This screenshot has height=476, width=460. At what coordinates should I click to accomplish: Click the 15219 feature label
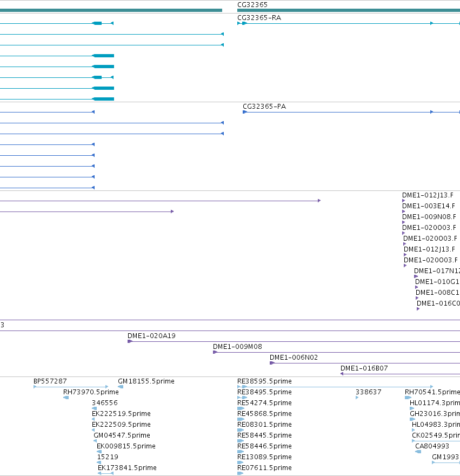coord(108,457)
